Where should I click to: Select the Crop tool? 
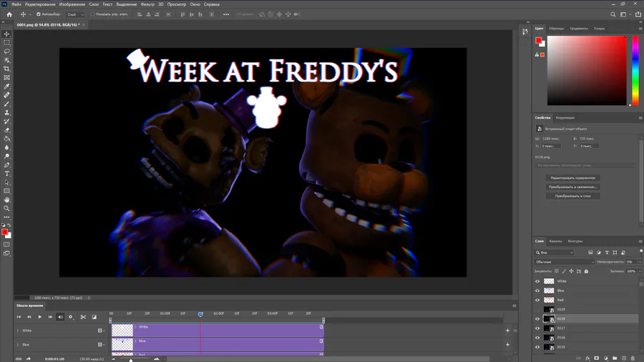pyautogui.click(x=6, y=69)
